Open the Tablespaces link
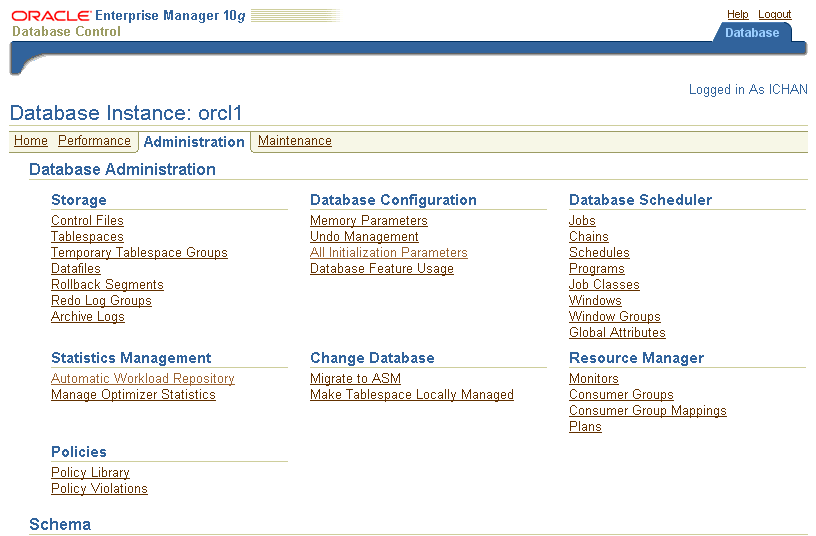Image resolution: width=816 pixels, height=536 pixels. (87, 237)
